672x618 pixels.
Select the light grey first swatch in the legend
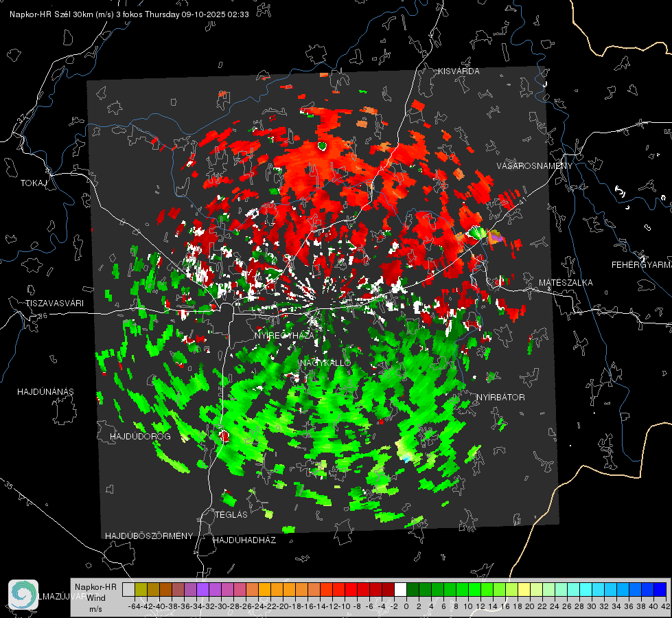click(128, 590)
